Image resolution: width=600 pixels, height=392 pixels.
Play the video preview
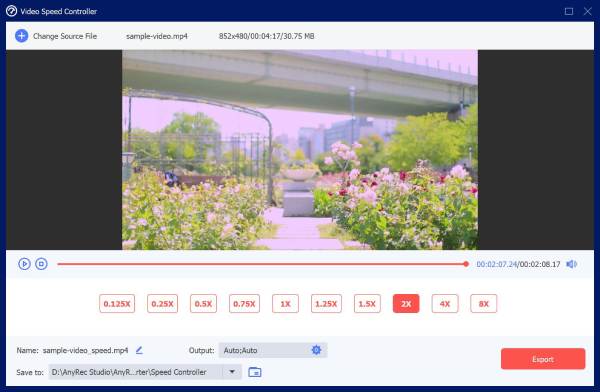point(24,264)
